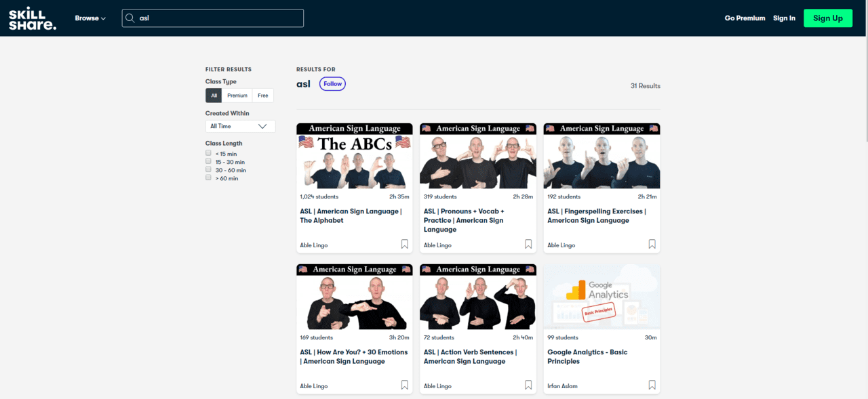Click the 1,024 students text
Screen dimensions: 868x399
point(319,196)
